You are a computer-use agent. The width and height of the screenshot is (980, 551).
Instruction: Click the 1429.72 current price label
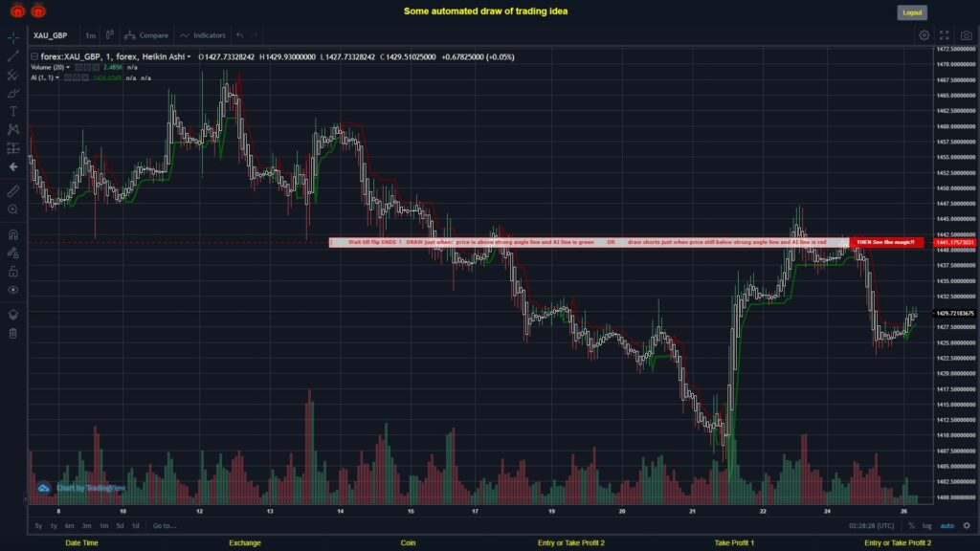pyautogui.click(x=954, y=314)
